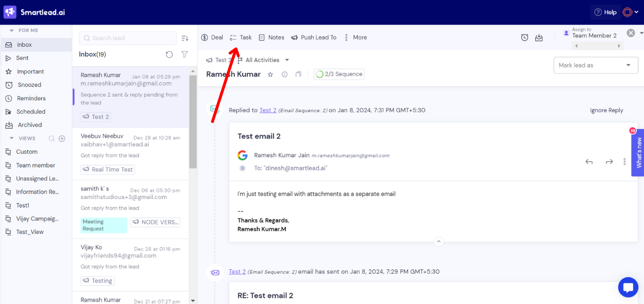The height and width of the screenshot is (304, 644).
Task: Open the Deal panel from the toolbar
Action: 211,37
